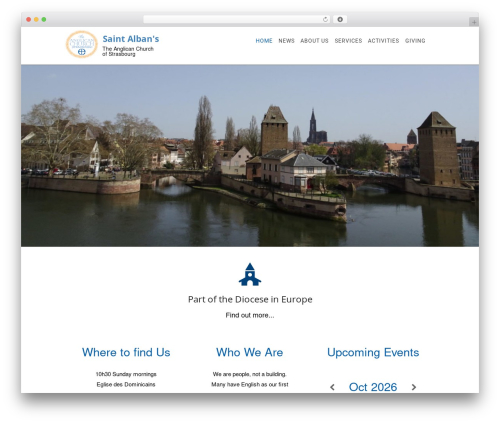This screenshot has width=500, height=423.
Task: Open the Activities menu item
Action: click(383, 41)
